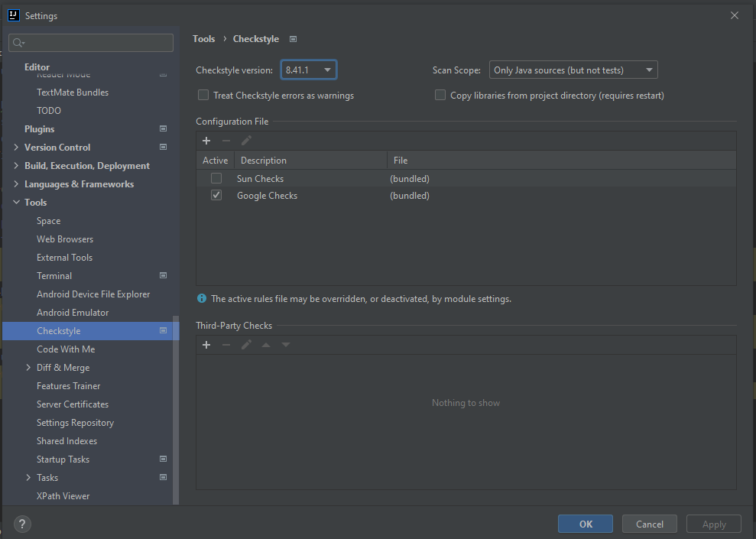756x539 pixels.
Task: Click project-level icon beside Version Control
Action: [163, 147]
